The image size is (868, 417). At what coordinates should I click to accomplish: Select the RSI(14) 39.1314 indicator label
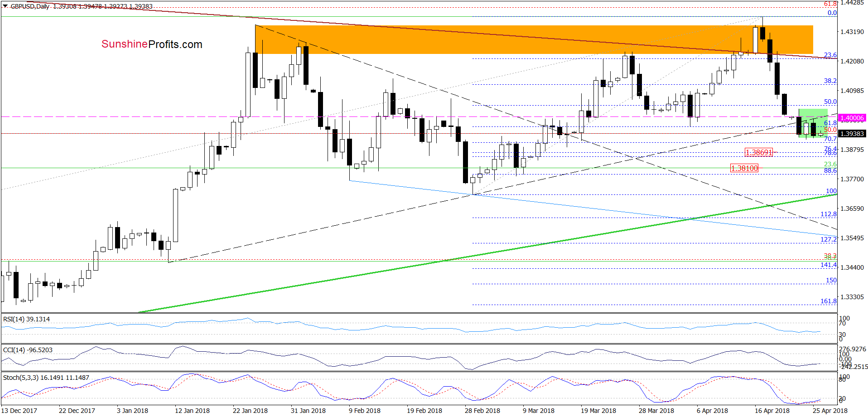[x=26, y=319]
